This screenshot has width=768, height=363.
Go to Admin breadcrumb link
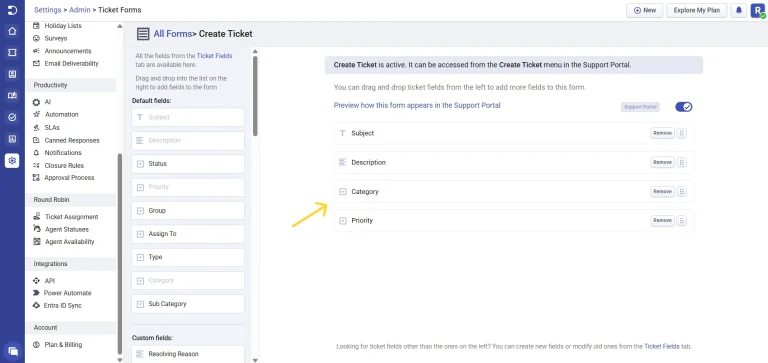pos(80,10)
